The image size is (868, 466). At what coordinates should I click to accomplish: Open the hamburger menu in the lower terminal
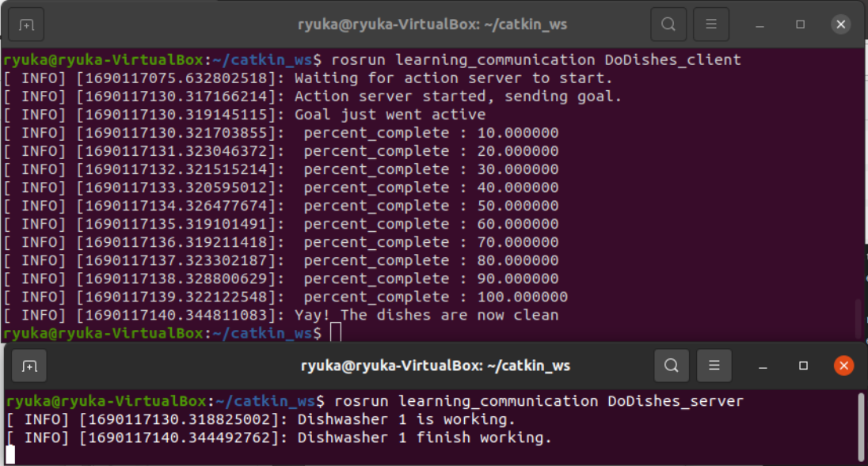coord(714,366)
